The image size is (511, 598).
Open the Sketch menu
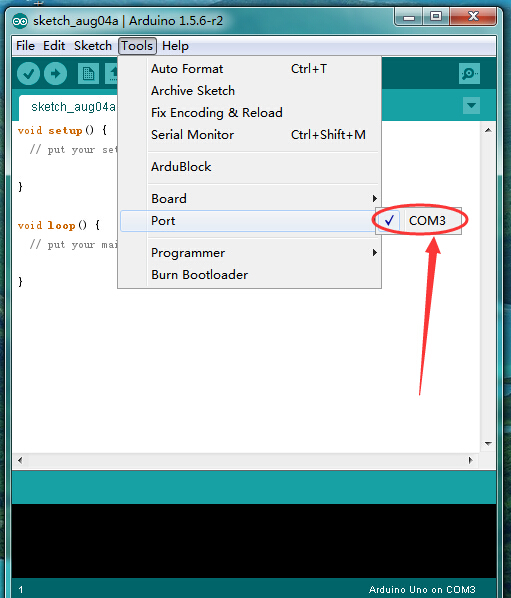(93, 46)
